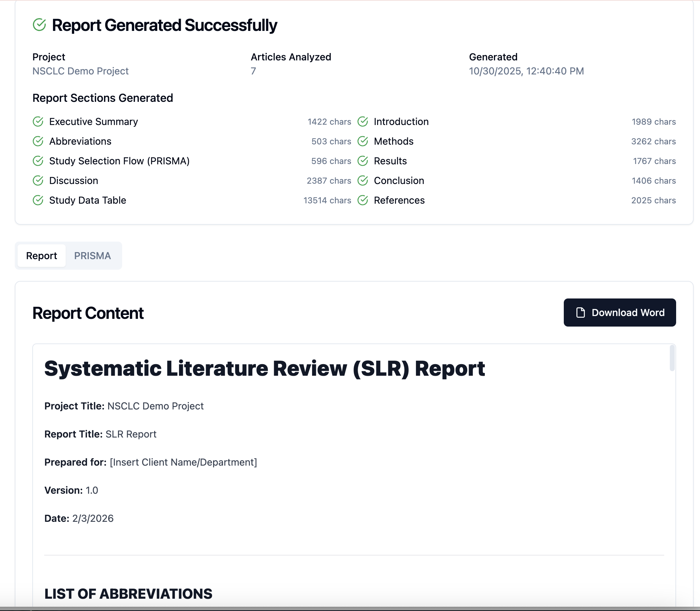Click the Conclusion check icon
The height and width of the screenshot is (611, 700).
(x=363, y=180)
